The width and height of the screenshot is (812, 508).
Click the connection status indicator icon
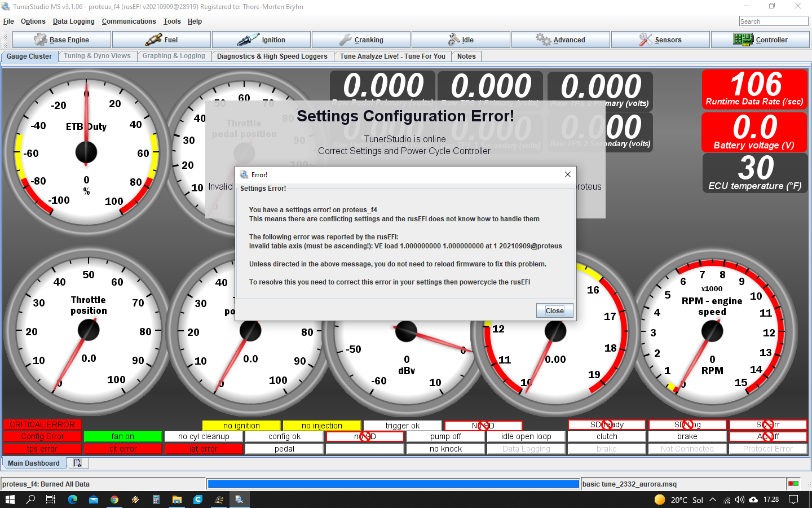pos(793,484)
